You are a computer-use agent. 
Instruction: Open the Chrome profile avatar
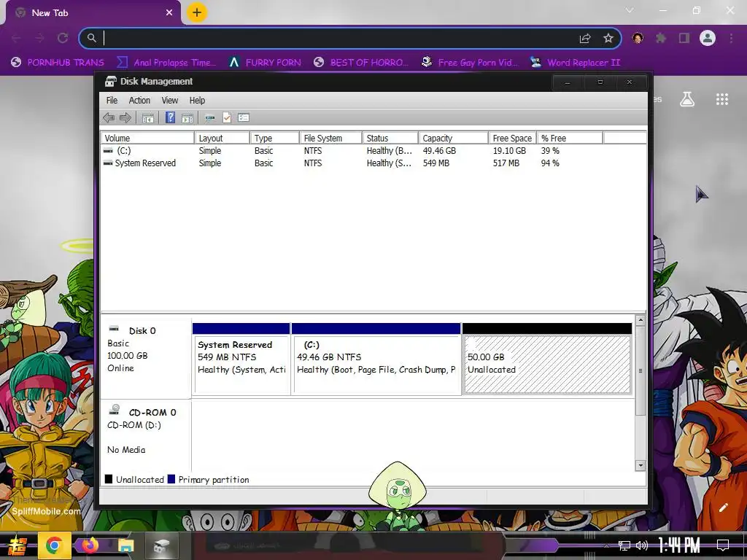pos(708,38)
